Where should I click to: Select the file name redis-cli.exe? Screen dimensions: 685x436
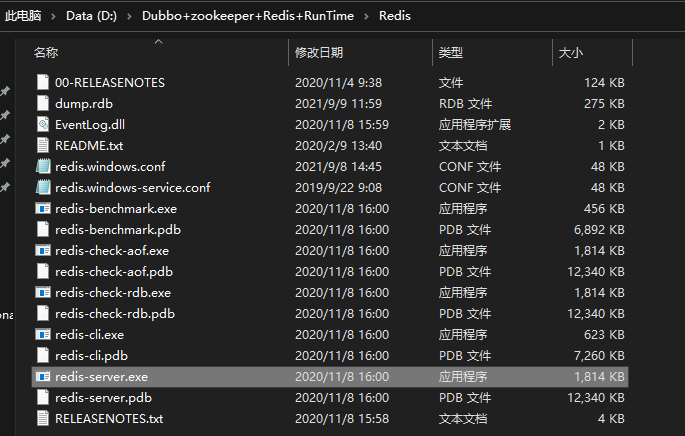90,335
